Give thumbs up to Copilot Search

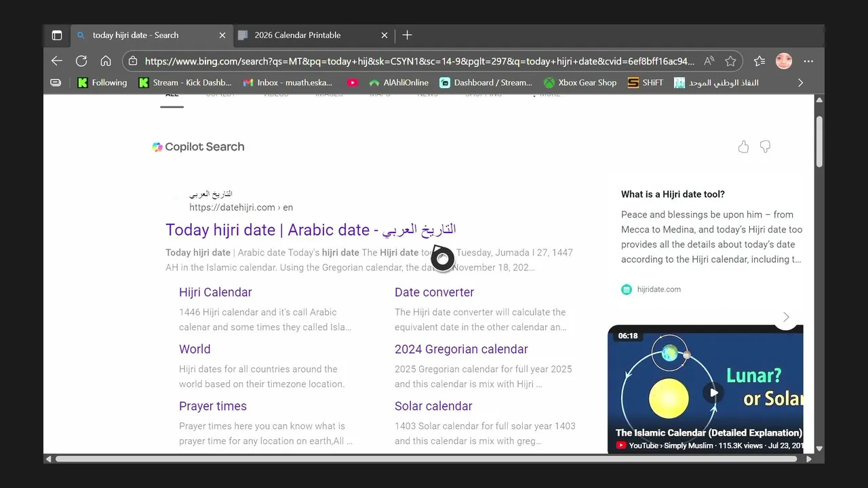click(x=743, y=146)
